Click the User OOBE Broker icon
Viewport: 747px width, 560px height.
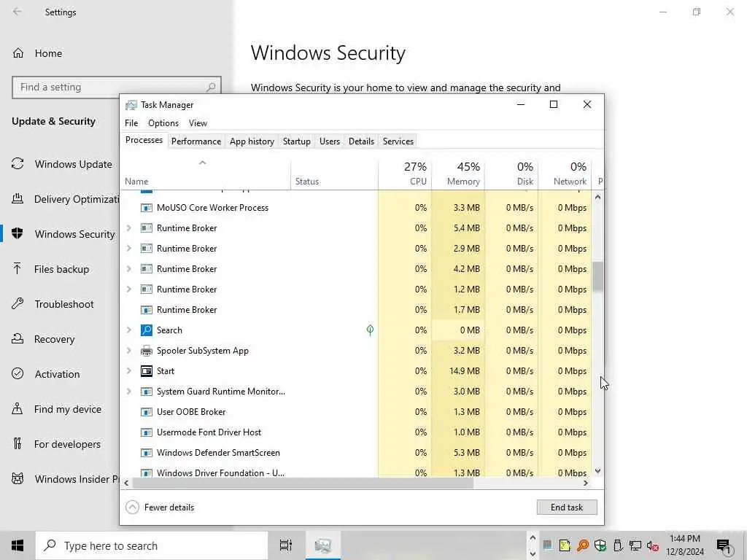pyautogui.click(x=146, y=412)
